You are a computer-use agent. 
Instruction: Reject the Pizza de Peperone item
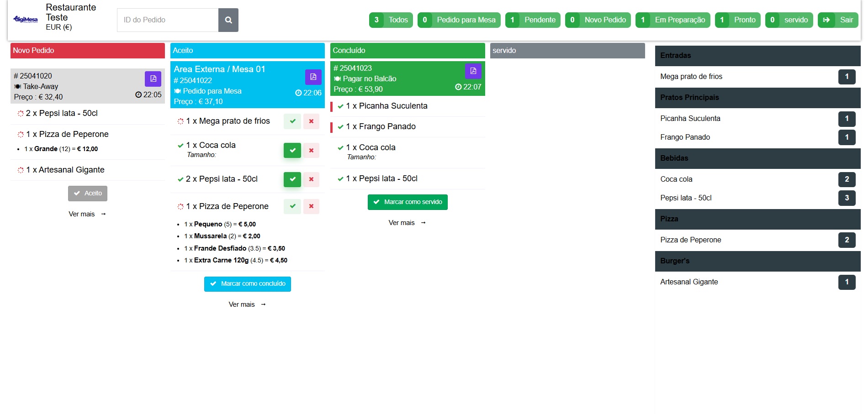click(x=311, y=206)
